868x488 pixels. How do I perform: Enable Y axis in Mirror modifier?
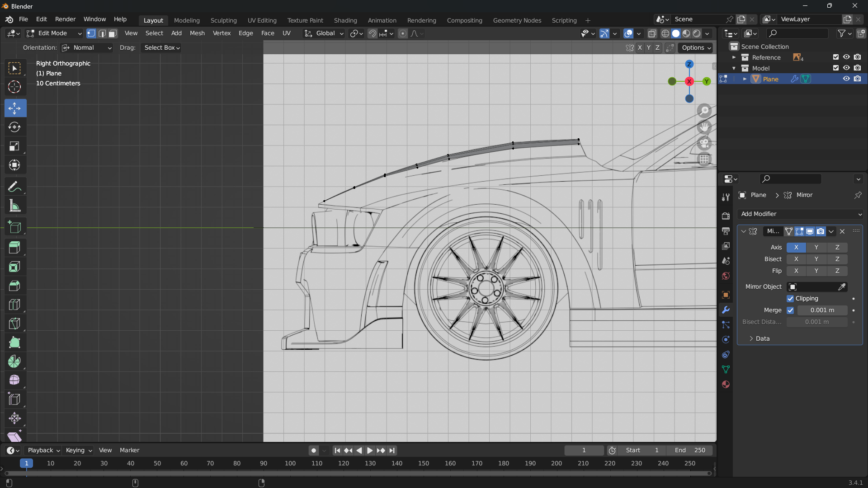coord(816,247)
